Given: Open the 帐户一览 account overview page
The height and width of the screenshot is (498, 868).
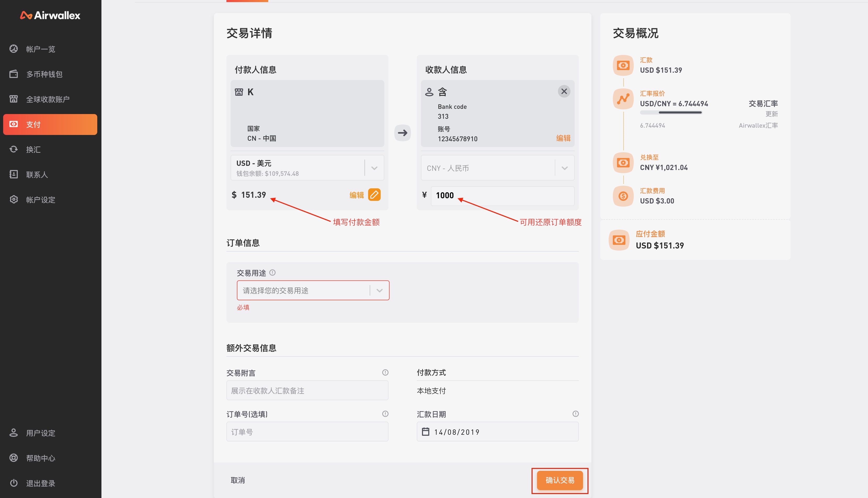Looking at the screenshot, I should tap(41, 49).
